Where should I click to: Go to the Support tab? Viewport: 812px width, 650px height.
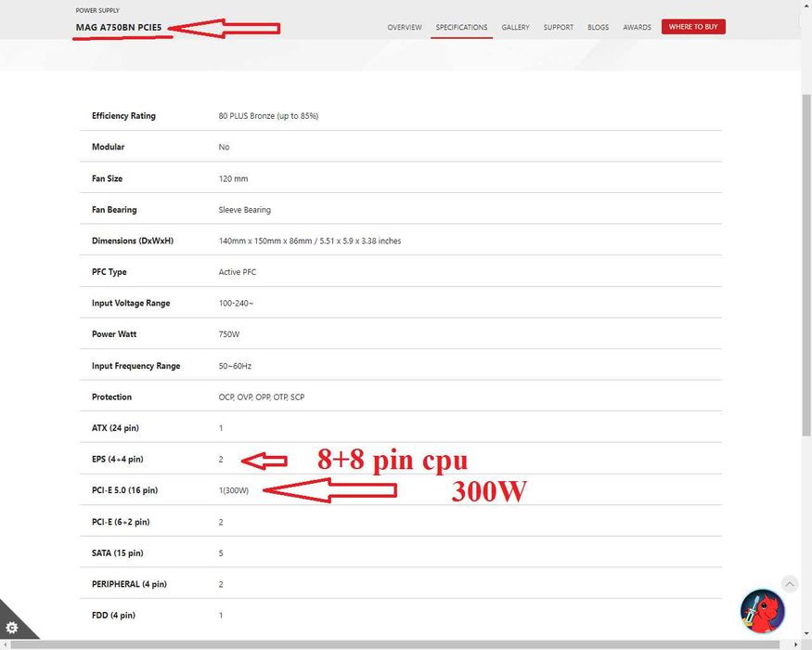tap(559, 27)
